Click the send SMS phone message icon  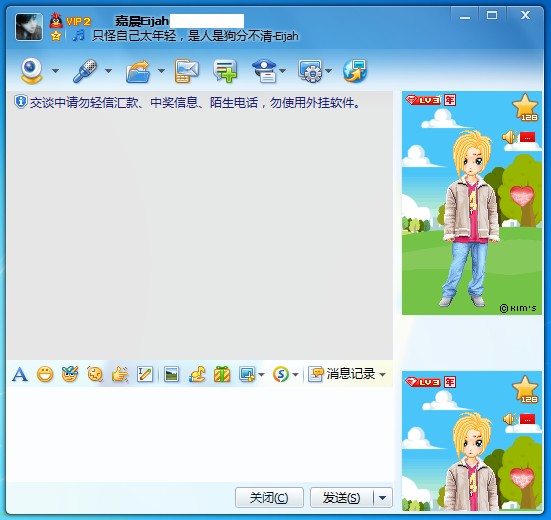pyautogui.click(x=187, y=71)
